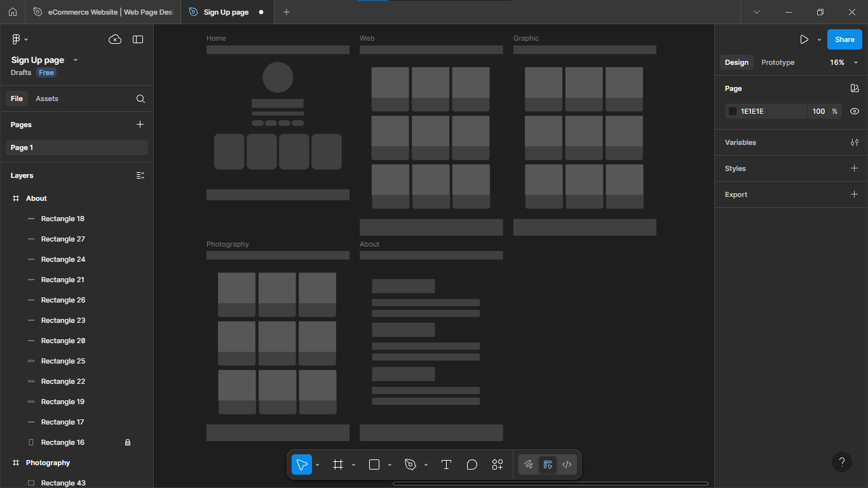Viewport: 868px width, 488px height.
Task: Unlock the Rectangle 16 layer
Action: pyautogui.click(x=128, y=442)
